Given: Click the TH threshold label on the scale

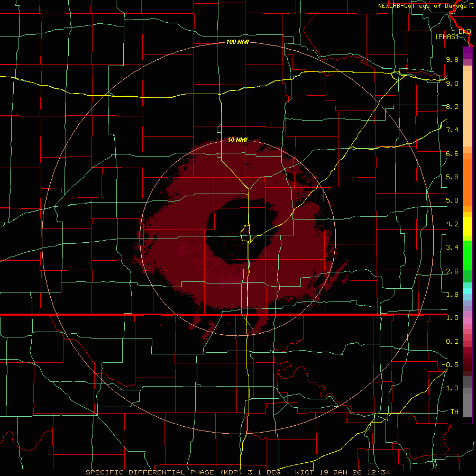Looking at the screenshot, I should 454,412.
